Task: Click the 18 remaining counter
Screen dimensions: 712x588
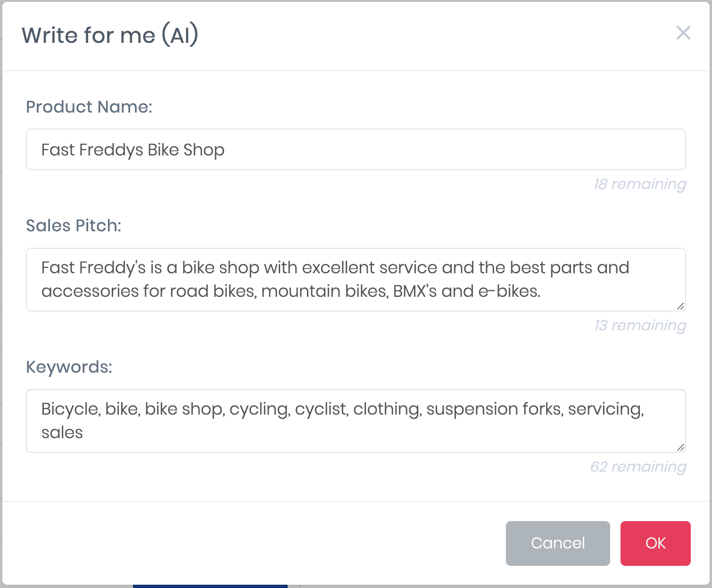Action: coord(640,184)
